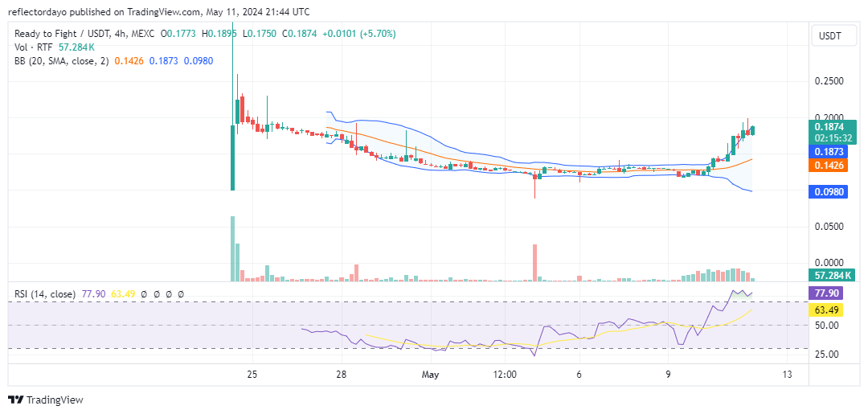Click the 6 date label on time axis
868x414 pixels.
tap(579, 375)
